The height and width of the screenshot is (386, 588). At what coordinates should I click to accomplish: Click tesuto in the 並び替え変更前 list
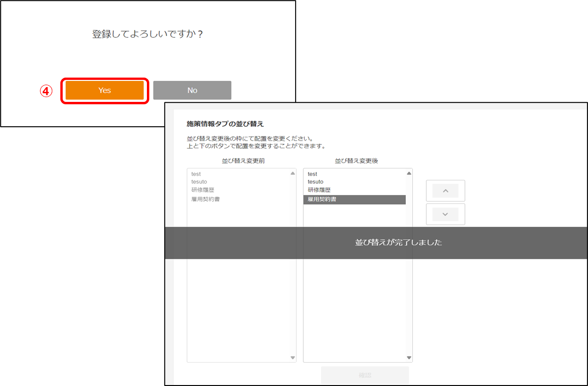click(x=199, y=182)
